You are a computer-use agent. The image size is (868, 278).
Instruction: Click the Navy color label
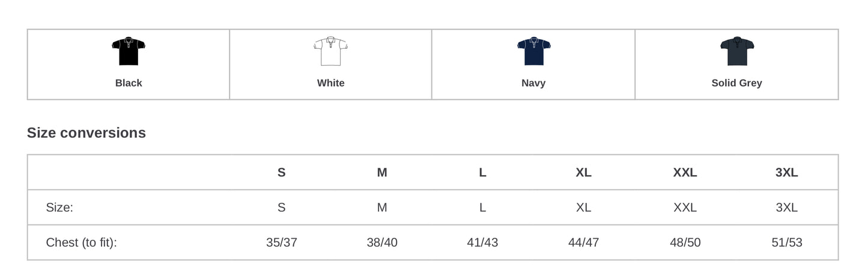pos(533,83)
